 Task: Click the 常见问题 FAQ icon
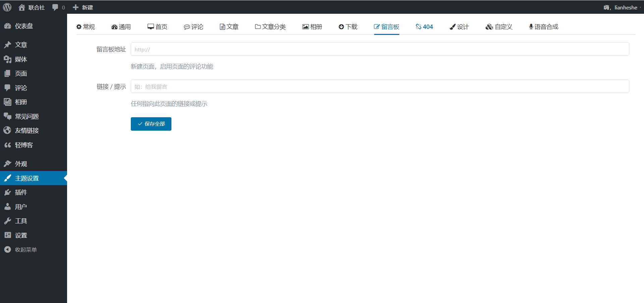(7, 116)
